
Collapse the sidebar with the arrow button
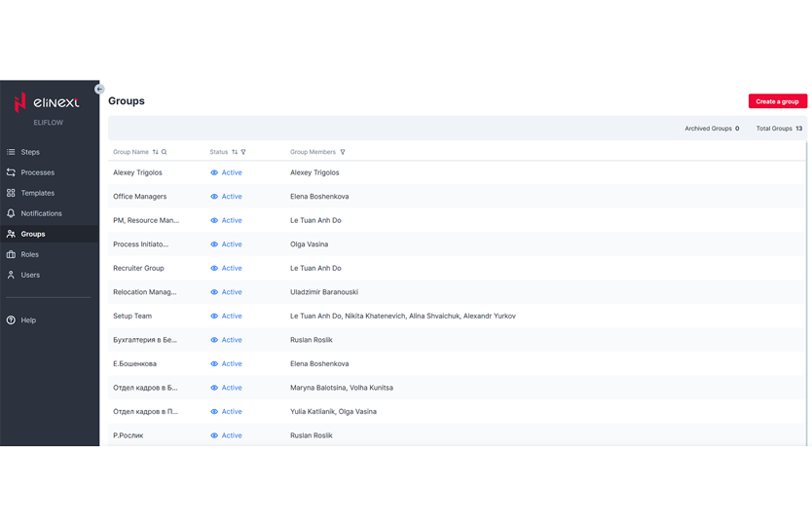[x=99, y=89]
